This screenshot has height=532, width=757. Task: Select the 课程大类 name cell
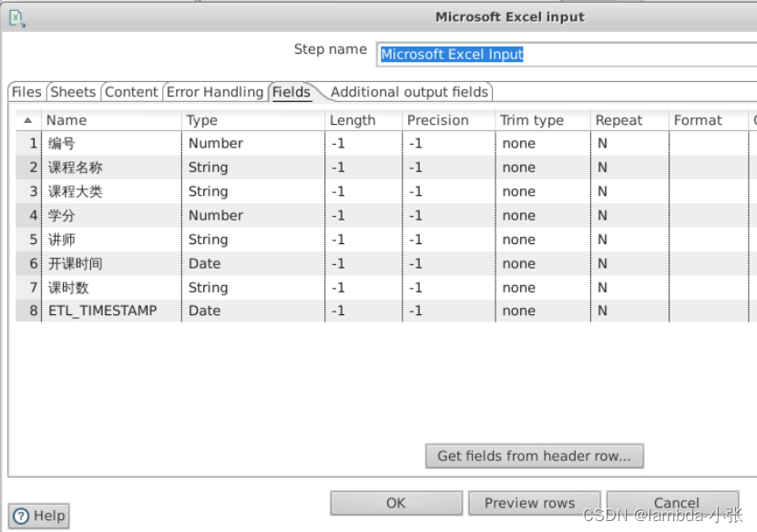[x=111, y=191]
